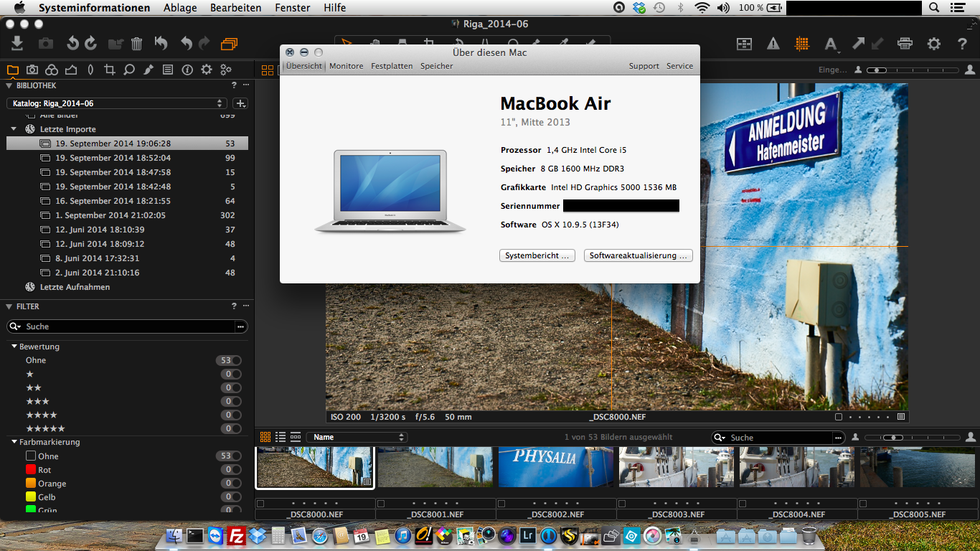
Task: Open the Color tool tab circles icon
Action: click(x=52, y=70)
